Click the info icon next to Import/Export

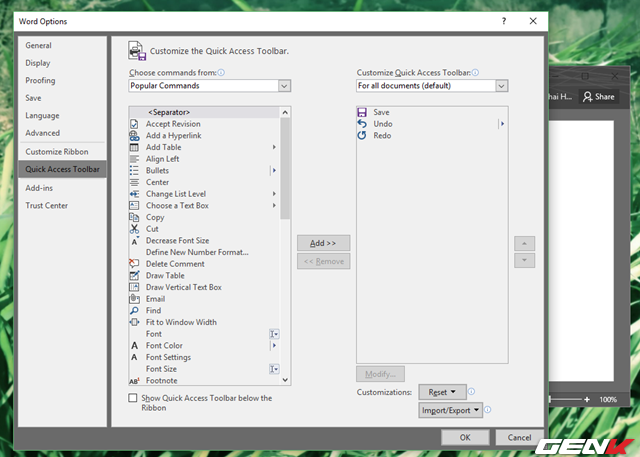click(488, 410)
